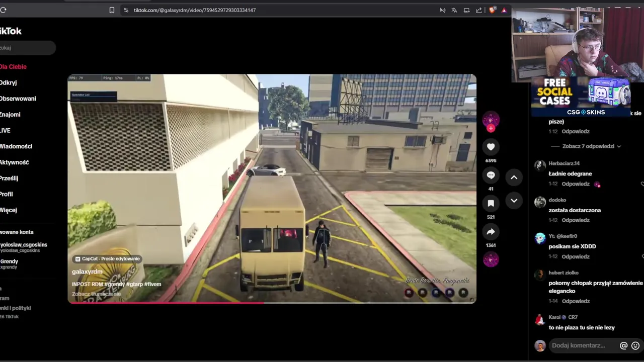Open comments via the speech bubble icon
This screenshot has width=644, height=362.
[491, 175]
